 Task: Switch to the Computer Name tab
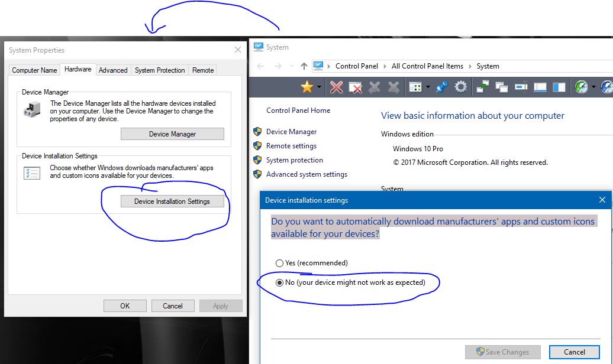point(34,70)
